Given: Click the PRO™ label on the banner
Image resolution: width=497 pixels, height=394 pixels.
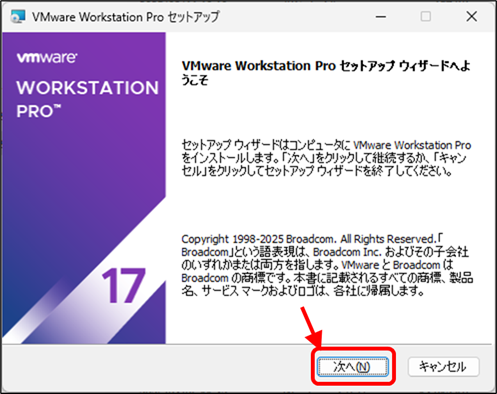Looking at the screenshot, I should (x=39, y=111).
